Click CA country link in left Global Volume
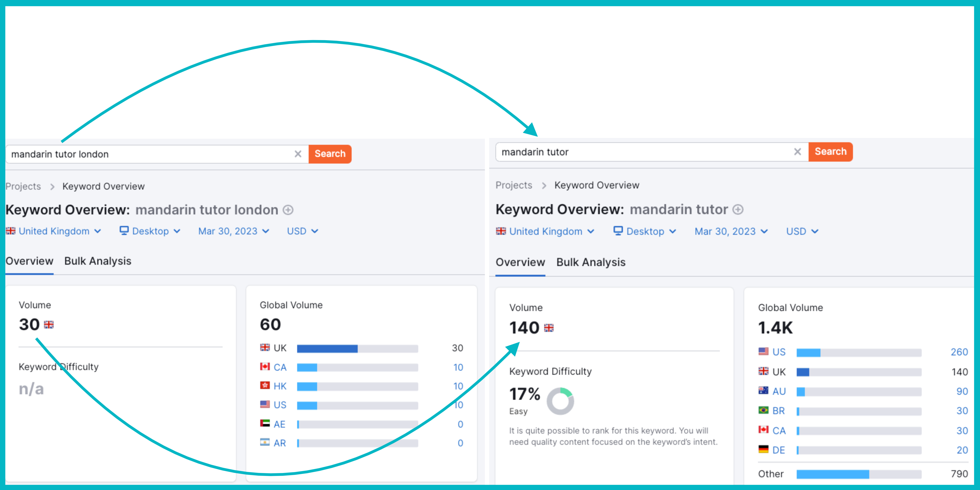This screenshot has height=490, width=980. coord(280,367)
